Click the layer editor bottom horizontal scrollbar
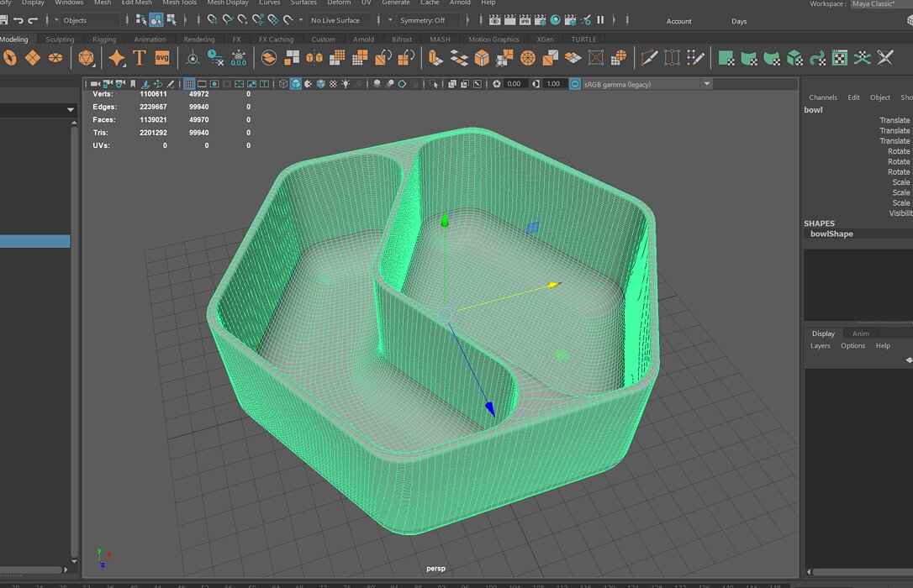Image resolution: width=913 pixels, height=588 pixels. (x=863, y=572)
